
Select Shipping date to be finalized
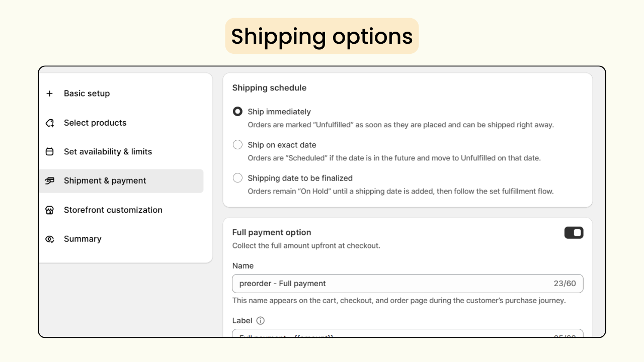[x=237, y=177]
